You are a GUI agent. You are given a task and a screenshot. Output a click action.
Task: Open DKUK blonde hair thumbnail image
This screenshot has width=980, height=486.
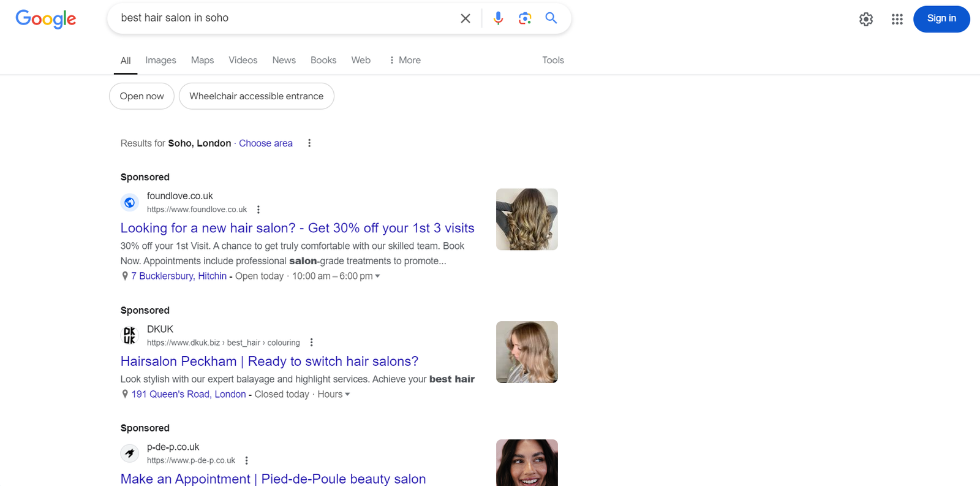tap(527, 352)
